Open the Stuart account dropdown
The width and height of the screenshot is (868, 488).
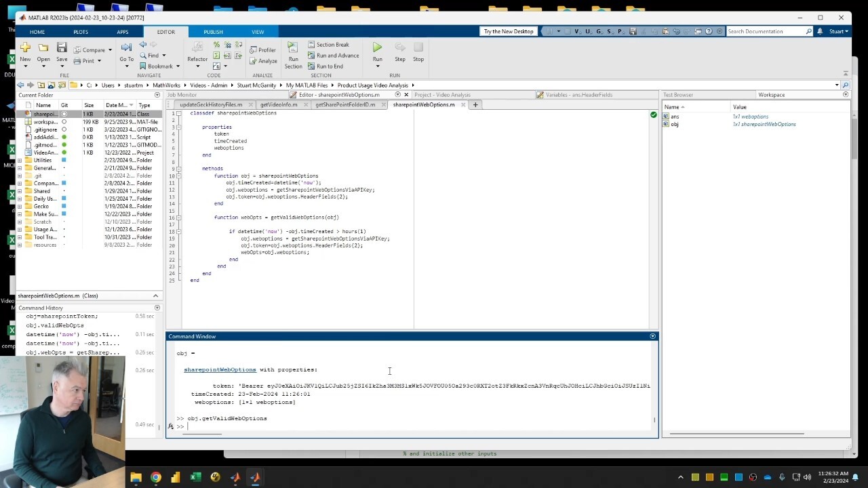(x=838, y=31)
